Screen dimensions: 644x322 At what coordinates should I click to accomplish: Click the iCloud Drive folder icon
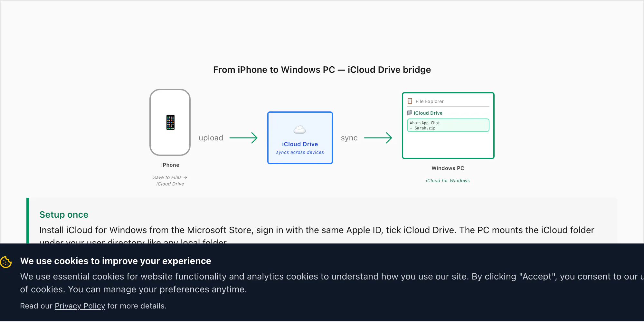coord(409,113)
